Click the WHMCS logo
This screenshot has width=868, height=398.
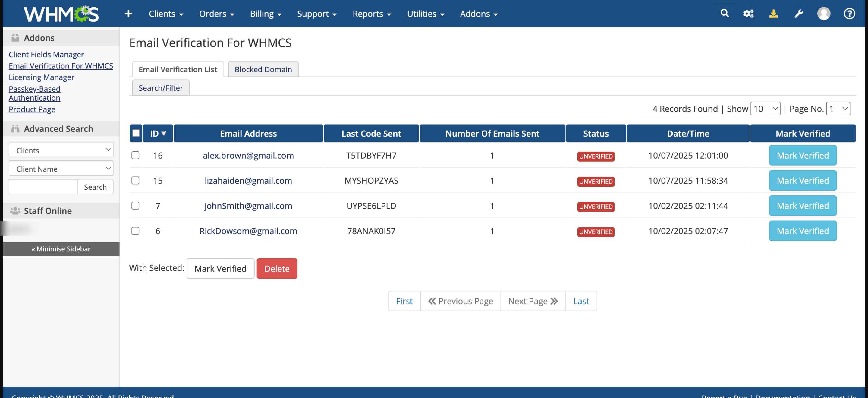click(x=61, y=14)
